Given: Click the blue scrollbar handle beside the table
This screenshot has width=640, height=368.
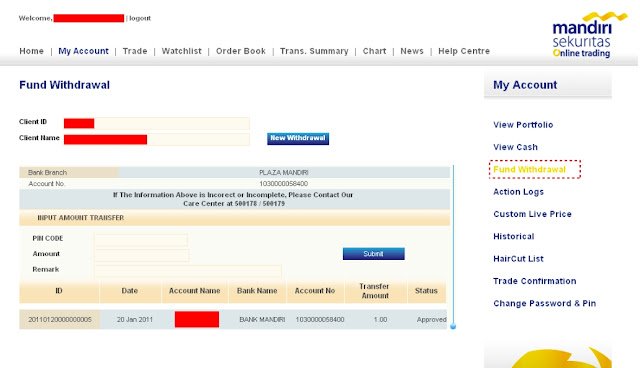Looking at the screenshot, I should pos(453,326).
